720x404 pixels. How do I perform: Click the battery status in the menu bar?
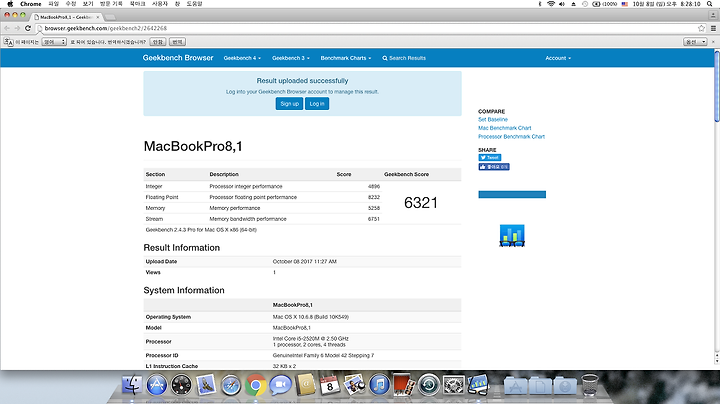pos(605,4)
